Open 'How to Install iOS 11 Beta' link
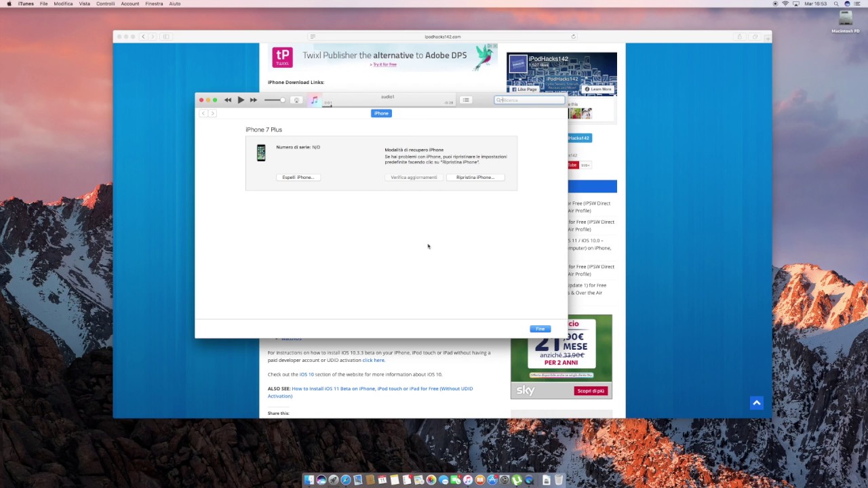This screenshot has height=488, width=868. (x=370, y=392)
